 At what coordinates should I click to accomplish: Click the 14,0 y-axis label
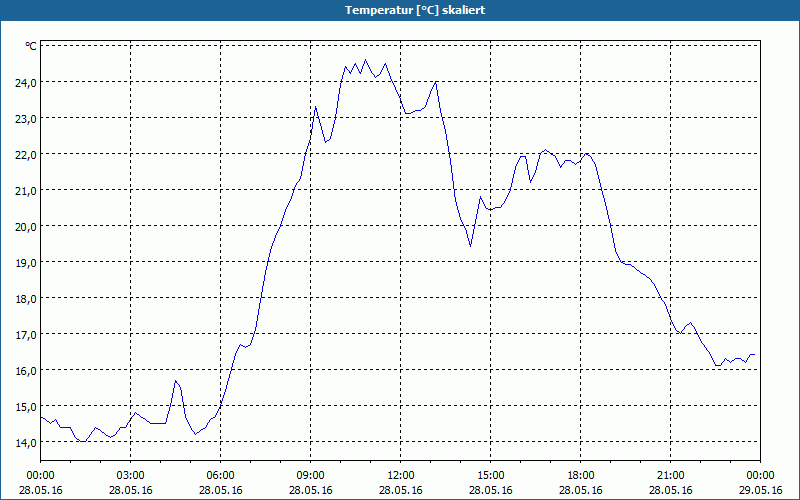click(x=26, y=443)
